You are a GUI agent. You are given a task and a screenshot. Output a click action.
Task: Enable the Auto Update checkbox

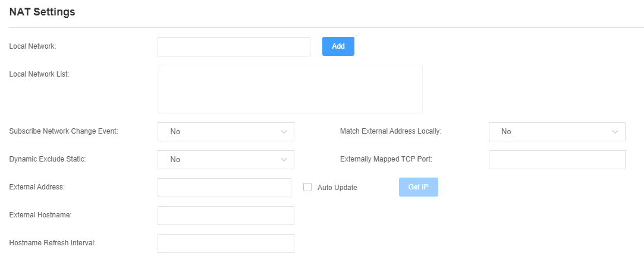pos(307,187)
